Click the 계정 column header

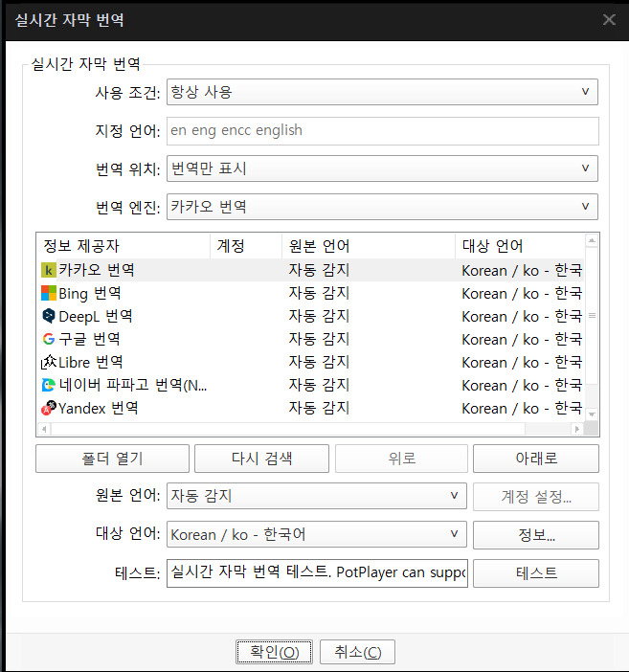tap(246, 246)
